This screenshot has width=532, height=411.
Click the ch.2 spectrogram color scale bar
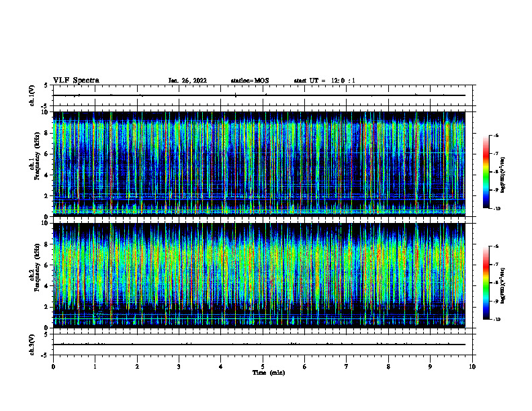(486, 283)
